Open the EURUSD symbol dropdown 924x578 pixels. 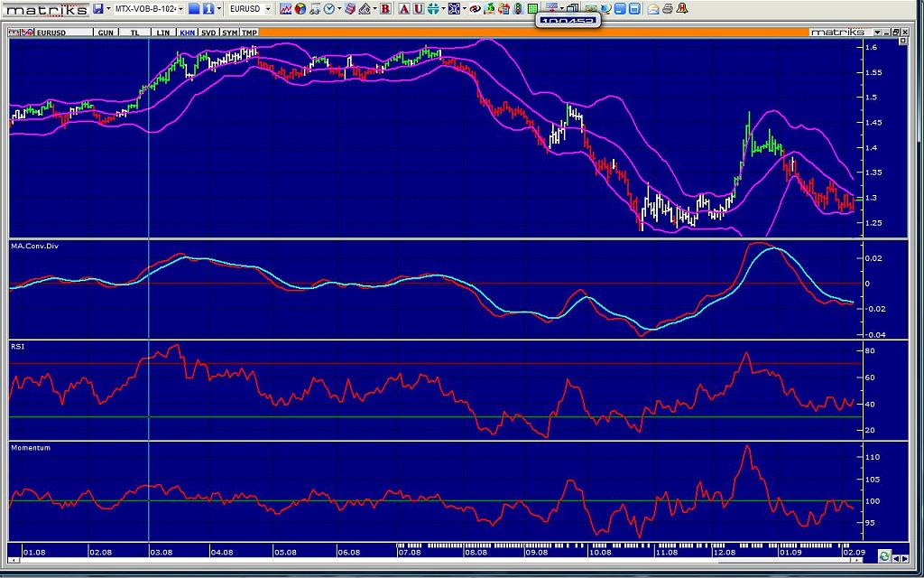(268, 9)
